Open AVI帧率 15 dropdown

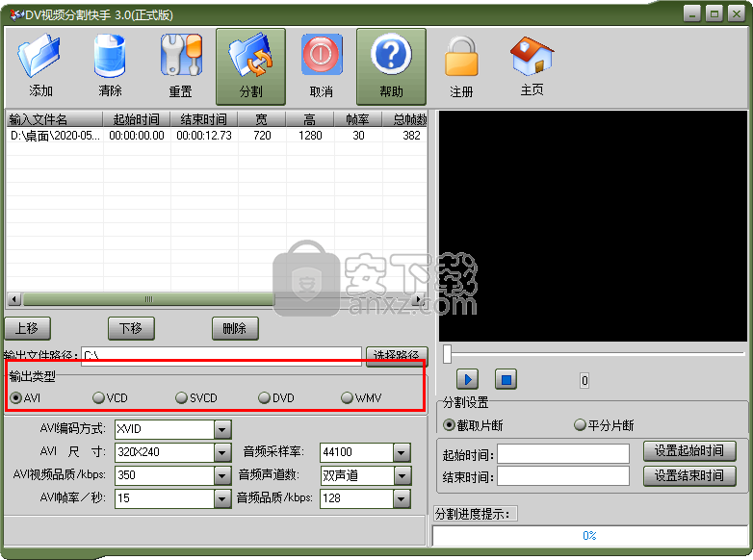coord(222,498)
